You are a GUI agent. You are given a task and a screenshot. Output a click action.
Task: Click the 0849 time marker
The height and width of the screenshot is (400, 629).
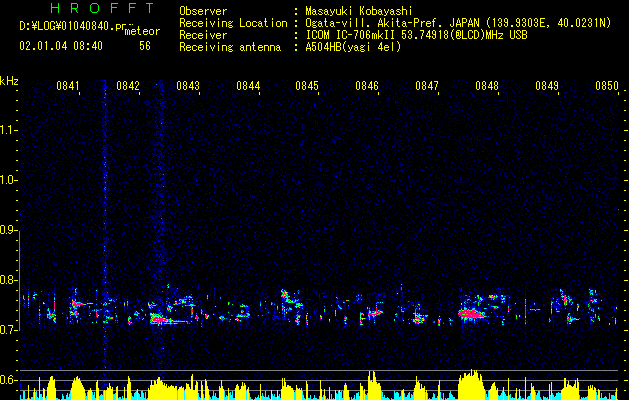pos(547,86)
